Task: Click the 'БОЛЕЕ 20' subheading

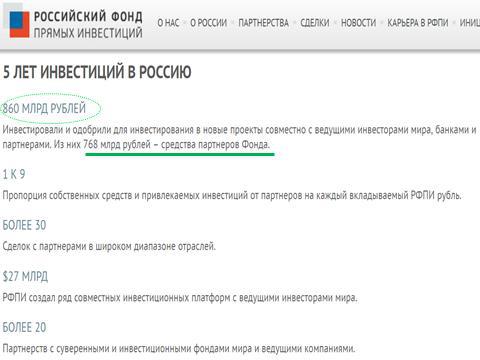Action: pos(24,327)
